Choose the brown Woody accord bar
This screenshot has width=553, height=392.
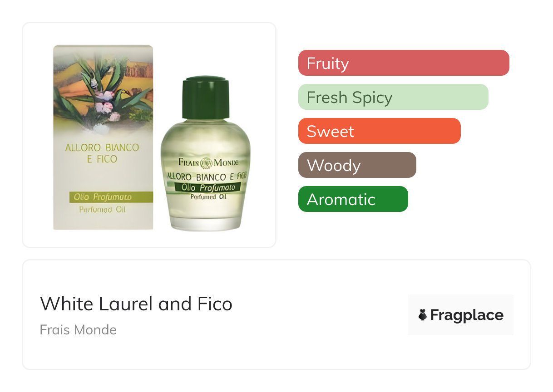357,165
